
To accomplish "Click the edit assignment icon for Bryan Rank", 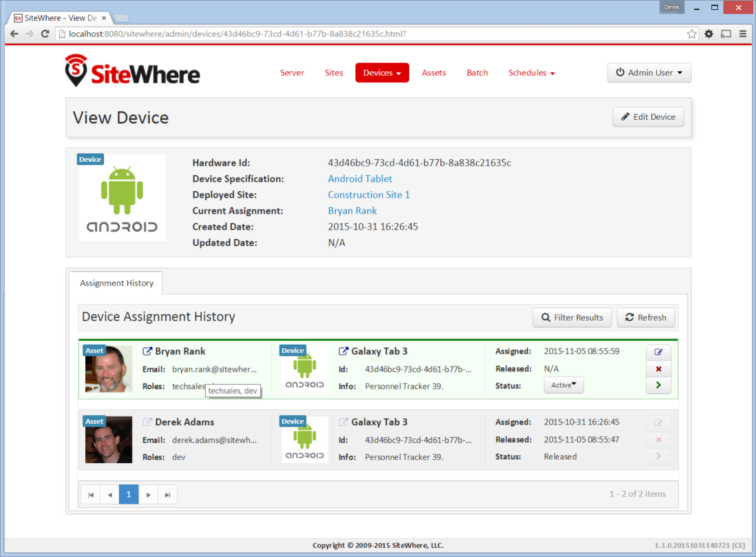I will click(x=658, y=352).
